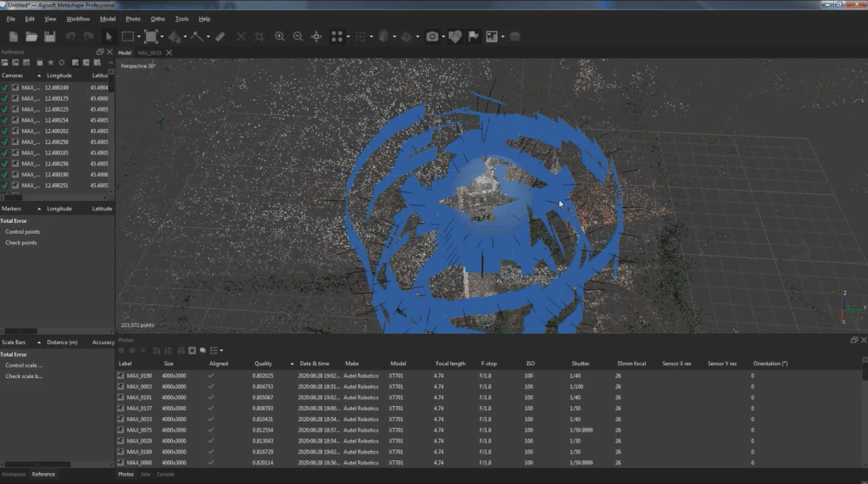Image resolution: width=868 pixels, height=484 pixels.
Task: Toggle Show Markers with the flag icon
Action: (x=473, y=36)
